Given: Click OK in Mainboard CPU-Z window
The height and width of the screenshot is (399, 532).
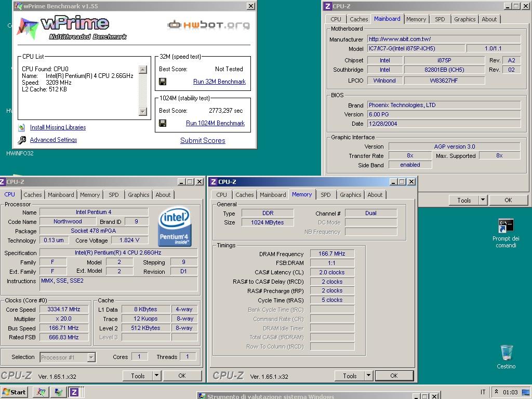Looking at the screenshot, I should (508, 200).
